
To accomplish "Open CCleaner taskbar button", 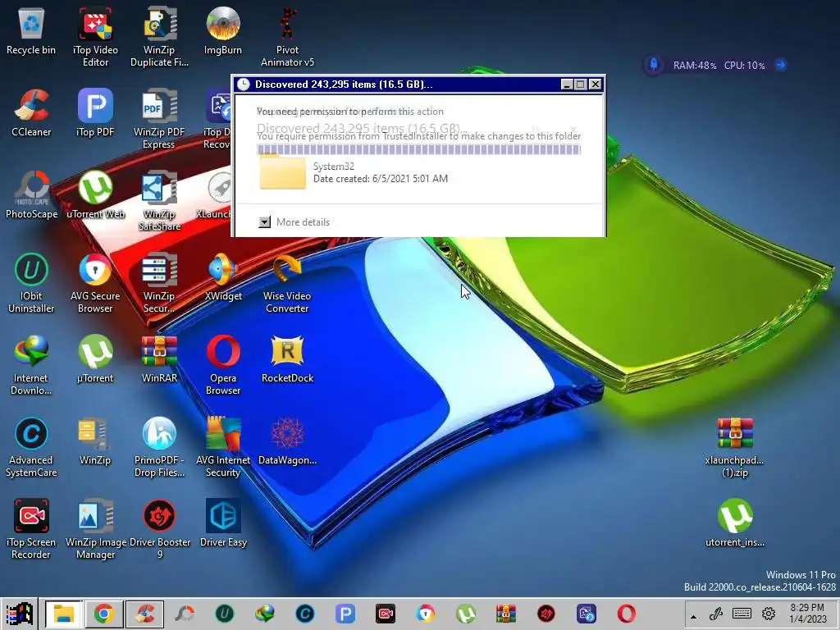I will [x=144, y=614].
